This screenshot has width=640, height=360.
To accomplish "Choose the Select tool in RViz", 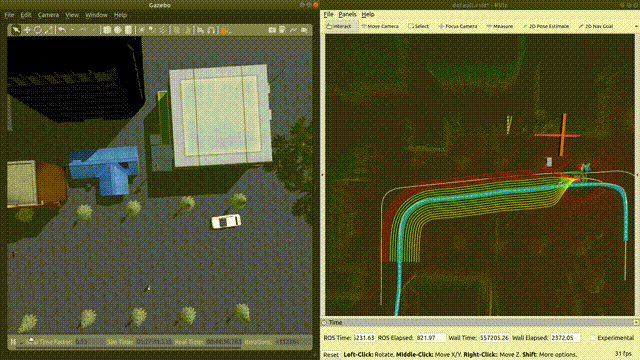I will [x=418, y=26].
